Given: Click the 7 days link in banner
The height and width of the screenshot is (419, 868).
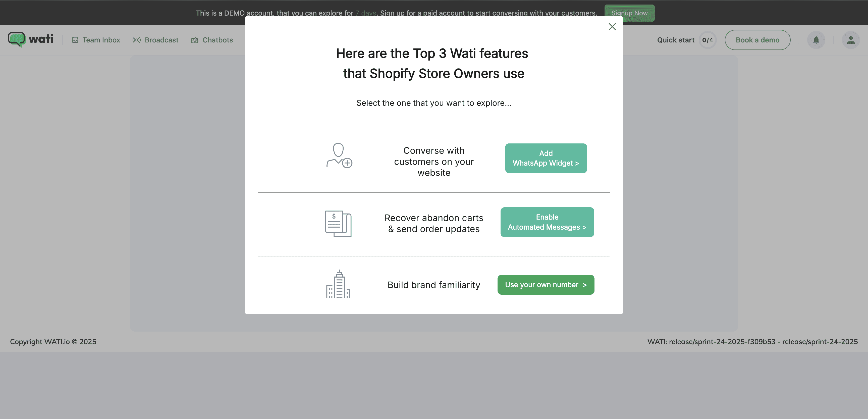Looking at the screenshot, I should (x=365, y=13).
